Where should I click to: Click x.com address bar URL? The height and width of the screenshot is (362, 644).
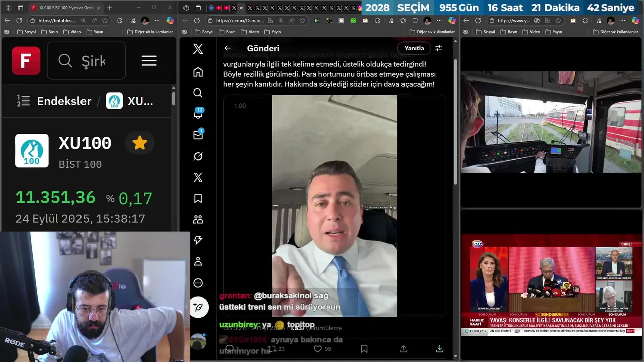point(239,20)
